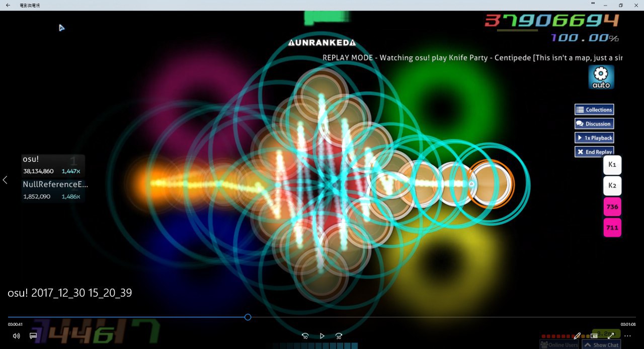Skip back 10 seconds
644x349 pixels.
click(305, 336)
